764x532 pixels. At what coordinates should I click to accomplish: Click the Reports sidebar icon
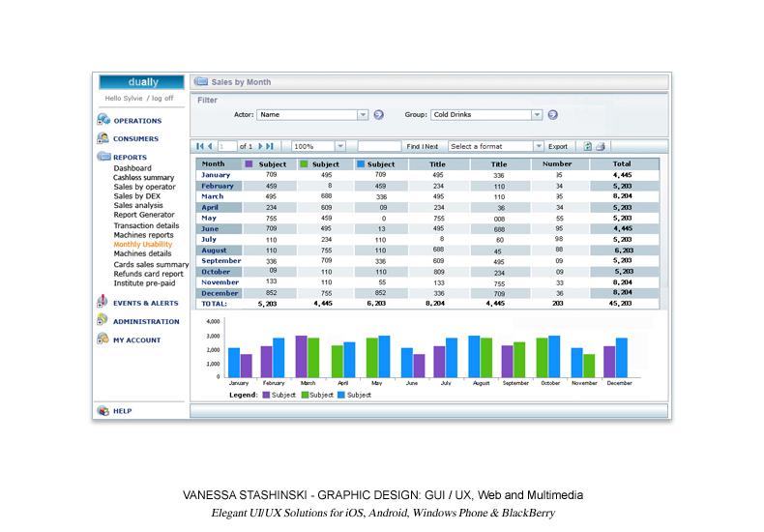[x=103, y=157]
